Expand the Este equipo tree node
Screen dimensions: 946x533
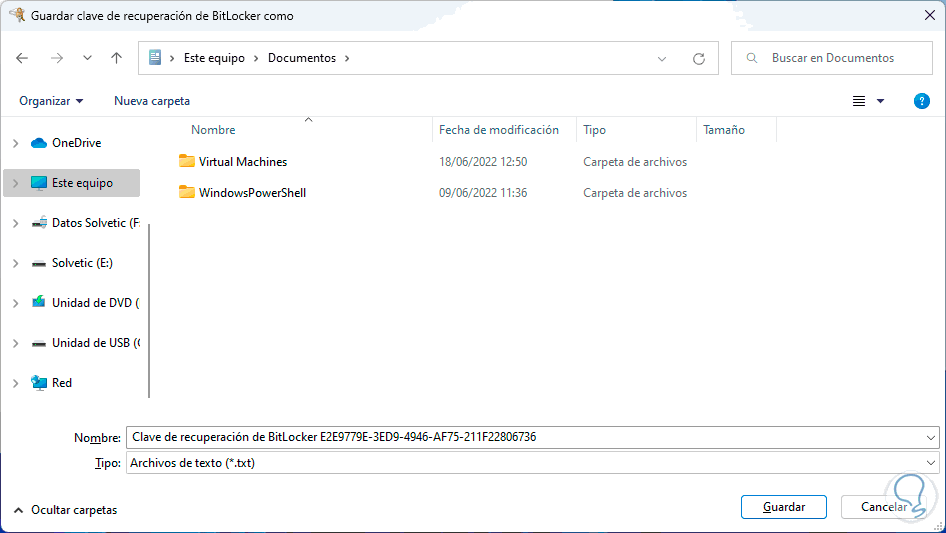[16, 183]
